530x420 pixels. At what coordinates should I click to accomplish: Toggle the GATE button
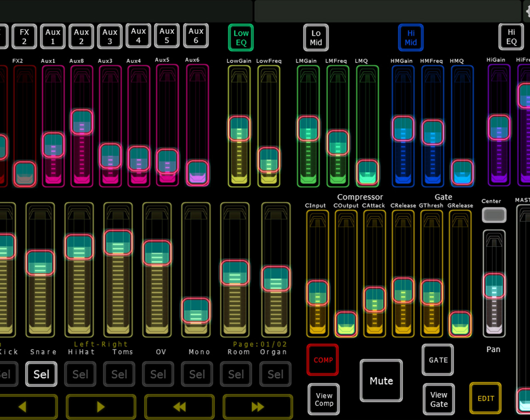coord(438,360)
